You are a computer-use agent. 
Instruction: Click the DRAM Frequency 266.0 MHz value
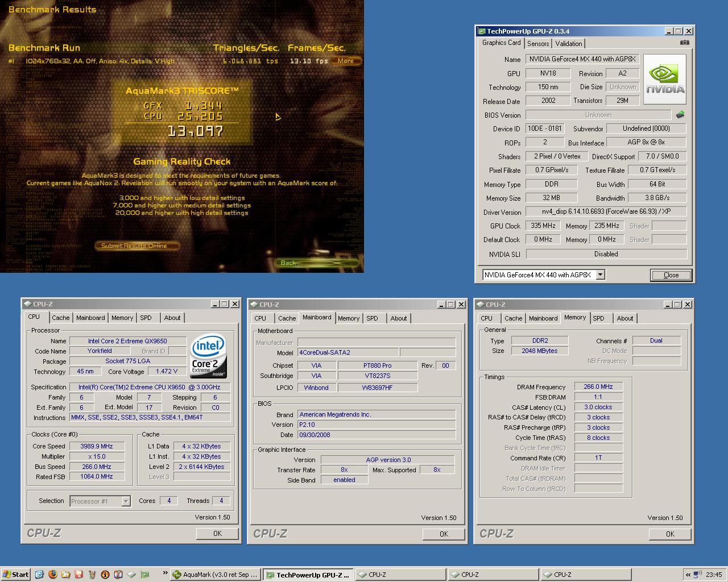598,386
